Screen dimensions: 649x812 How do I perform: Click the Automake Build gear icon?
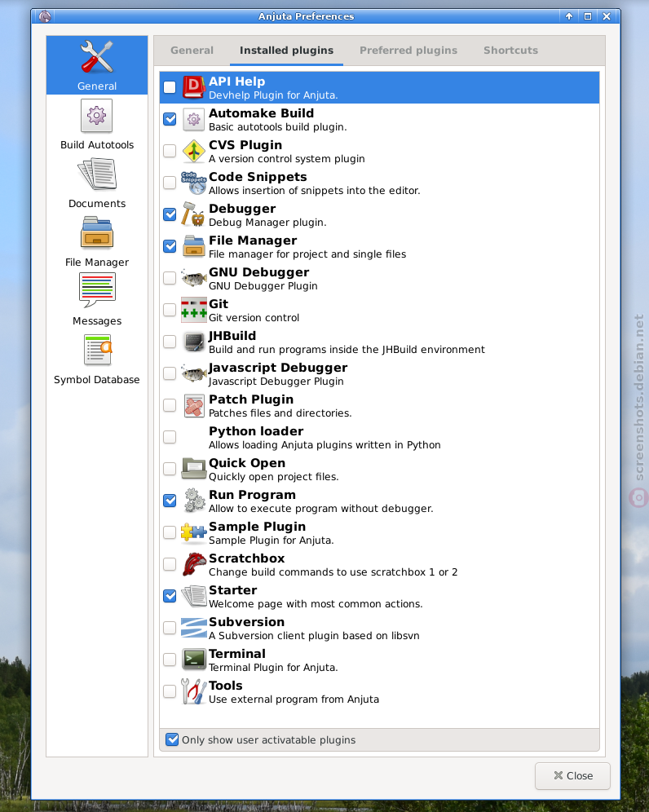coord(194,119)
